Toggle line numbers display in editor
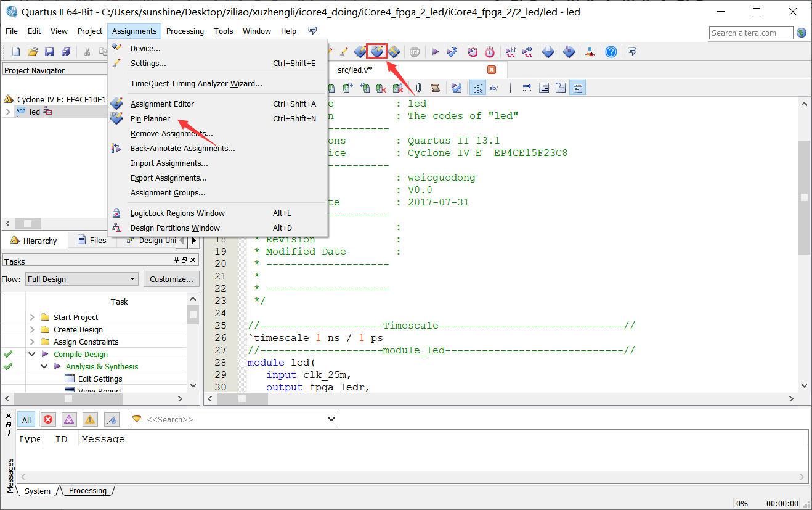 (x=477, y=88)
